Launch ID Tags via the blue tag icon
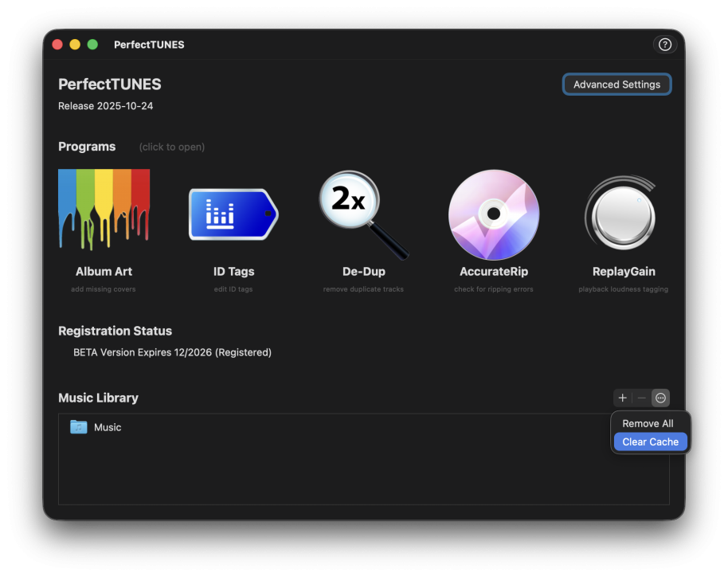This screenshot has width=728, height=577. tap(233, 214)
